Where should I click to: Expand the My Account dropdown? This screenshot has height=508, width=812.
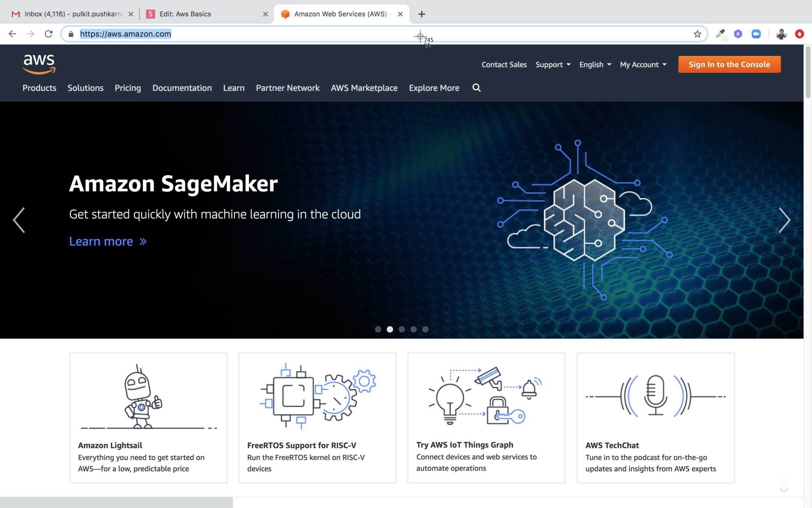click(x=643, y=65)
